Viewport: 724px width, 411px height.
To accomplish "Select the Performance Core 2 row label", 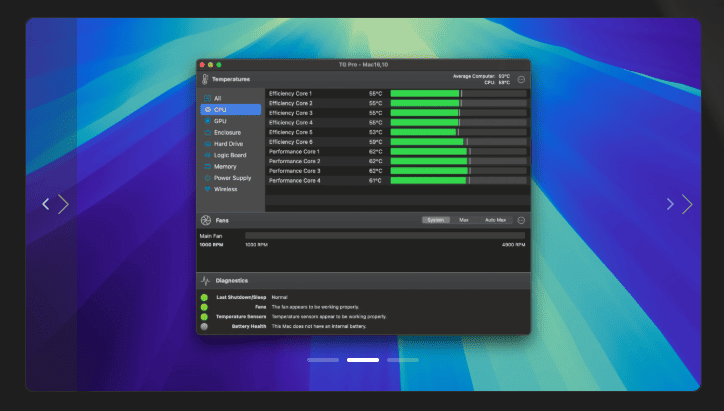I will [295, 161].
